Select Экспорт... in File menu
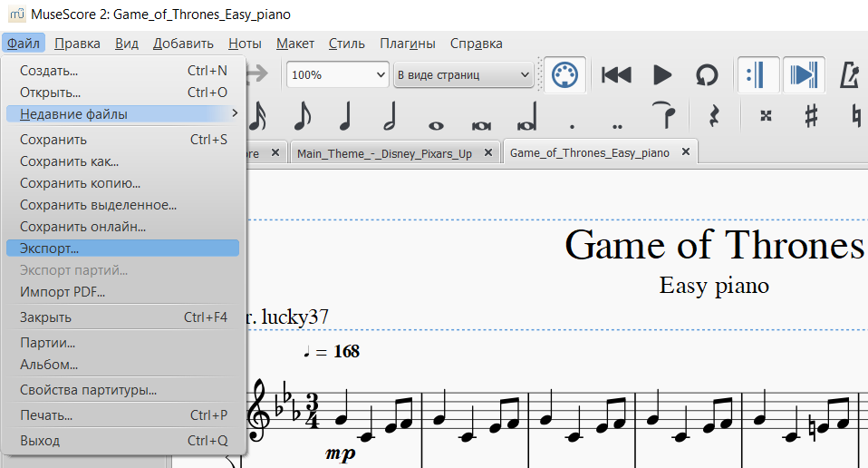The image size is (868, 468). click(x=123, y=249)
